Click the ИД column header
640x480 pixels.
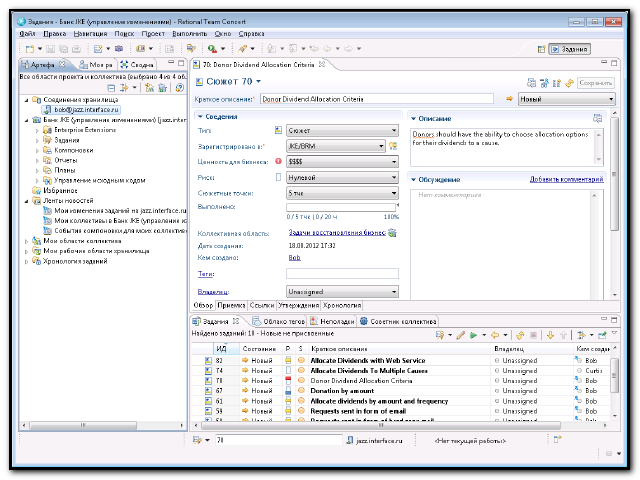click(x=226, y=349)
